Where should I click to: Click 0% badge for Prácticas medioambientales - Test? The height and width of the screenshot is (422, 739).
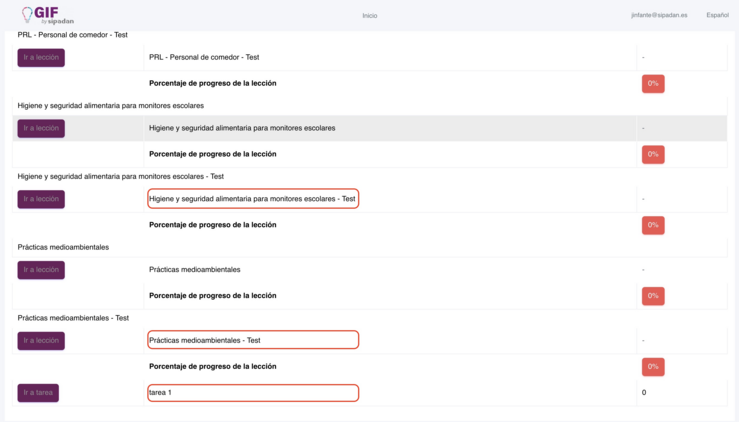pos(653,366)
